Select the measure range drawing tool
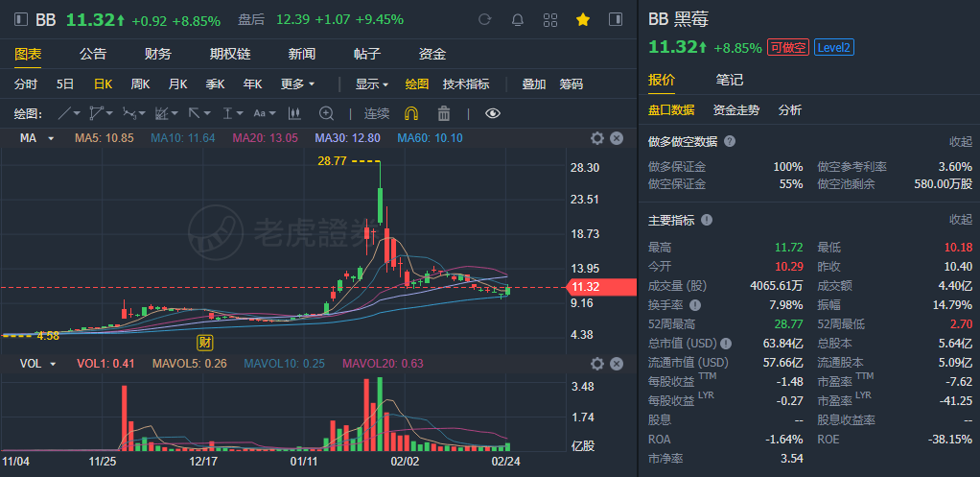 click(x=226, y=113)
